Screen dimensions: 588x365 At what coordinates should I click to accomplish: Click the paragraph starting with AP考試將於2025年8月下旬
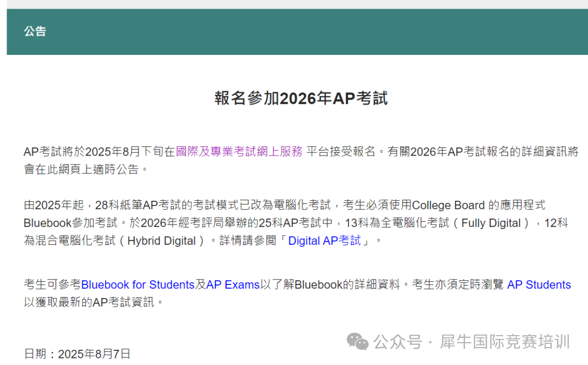pyautogui.click(x=98, y=152)
